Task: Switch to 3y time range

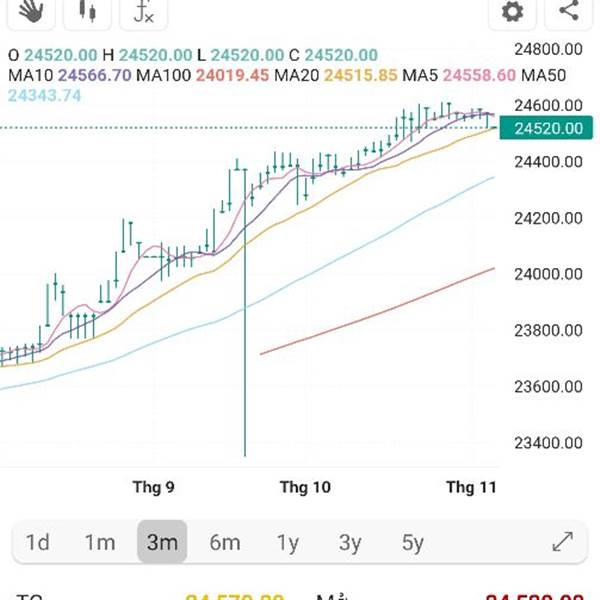Action: click(x=350, y=542)
